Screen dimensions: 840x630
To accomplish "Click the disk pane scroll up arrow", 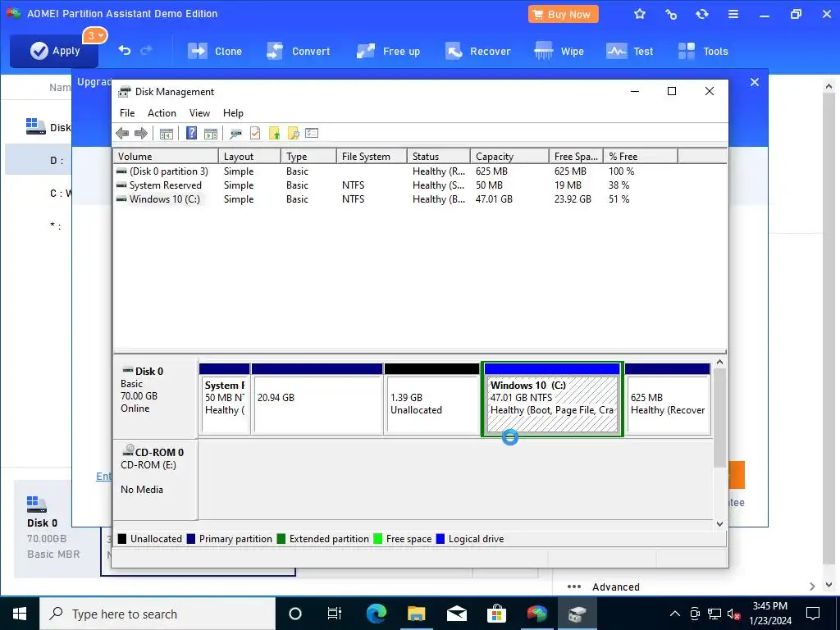I will tap(719, 363).
